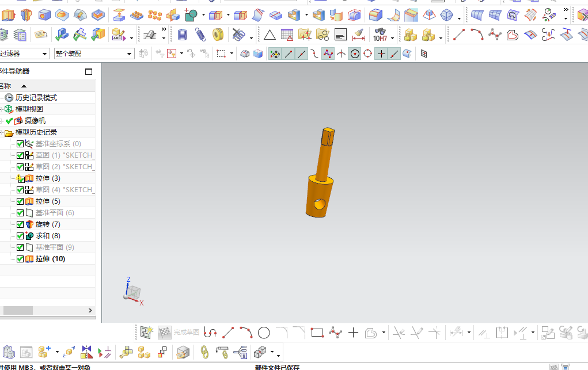Click the grid snap icon in selection bar

pyautogui.click(x=424, y=54)
